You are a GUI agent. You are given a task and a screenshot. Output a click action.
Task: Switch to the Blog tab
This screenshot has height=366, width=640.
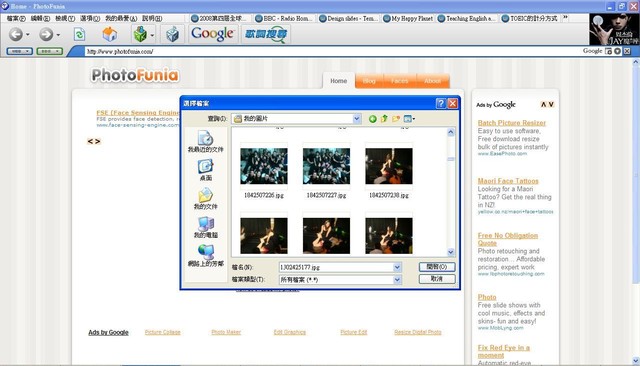click(x=369, y=81)
